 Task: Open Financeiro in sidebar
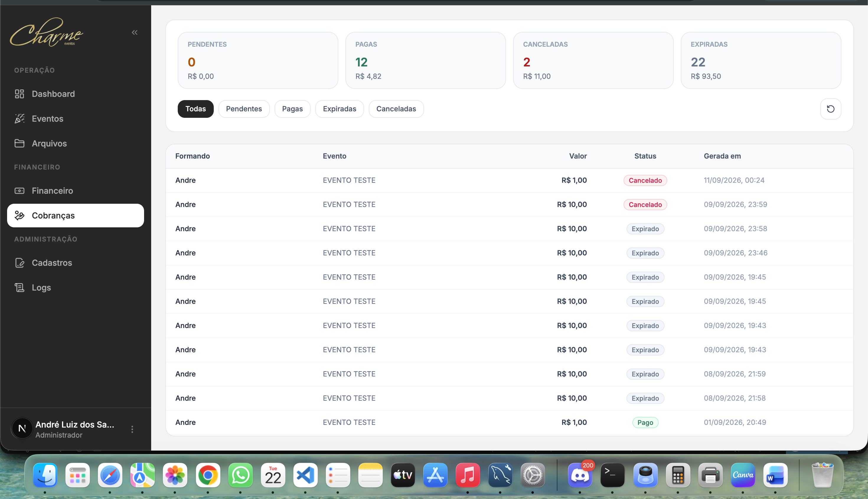[75, 190]
